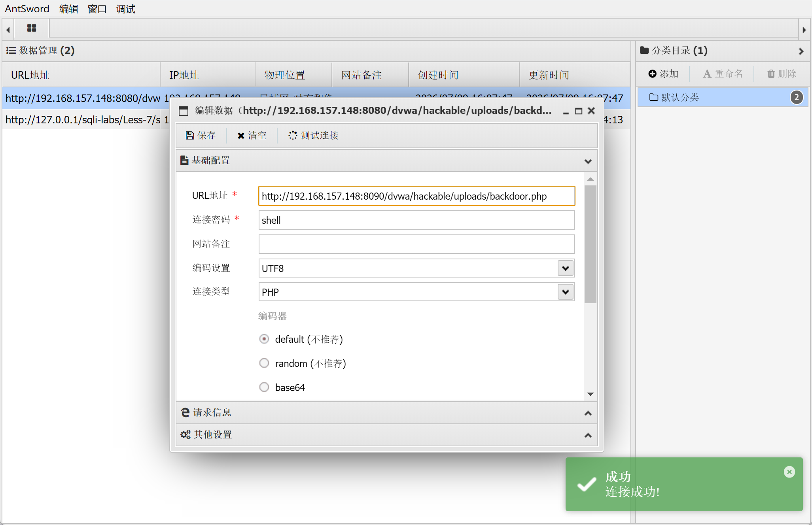This screenshot has width=812, height=525.
Task: Sort by 物理位置 column header
Action: pyautogui.click(x=293, y=75)
